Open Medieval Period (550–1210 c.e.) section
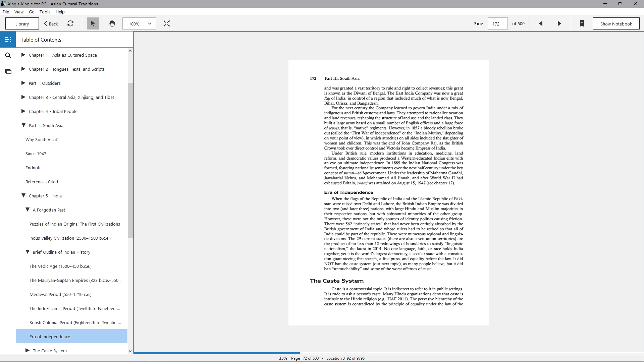Image resolution: width=644 pixels, height=362 pixels. 60,294
